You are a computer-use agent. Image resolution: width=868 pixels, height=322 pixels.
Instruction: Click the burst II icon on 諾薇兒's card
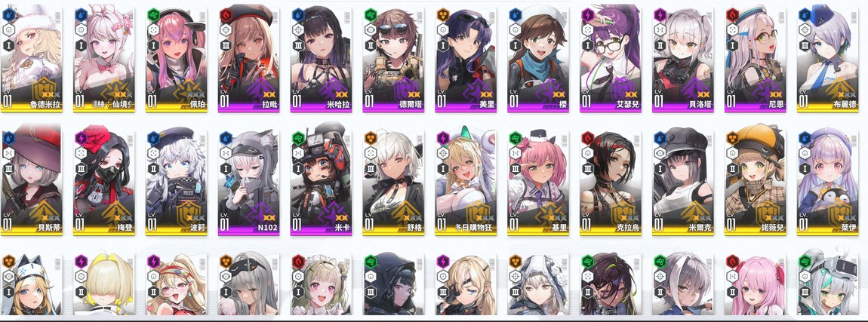click(x=732, y=169)
